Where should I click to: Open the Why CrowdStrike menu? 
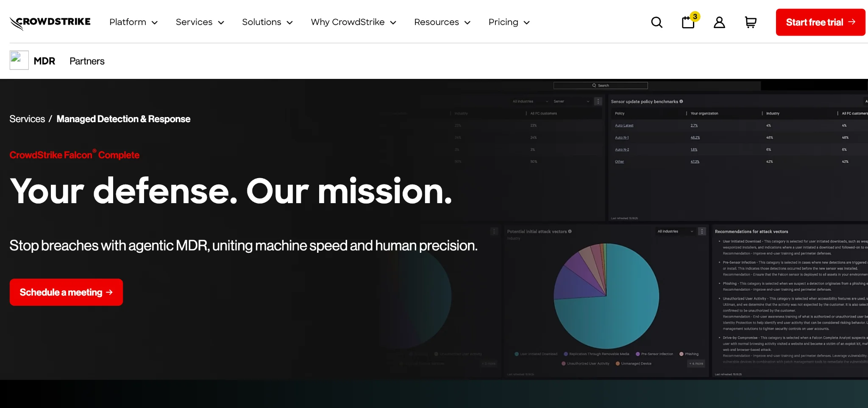353,22
